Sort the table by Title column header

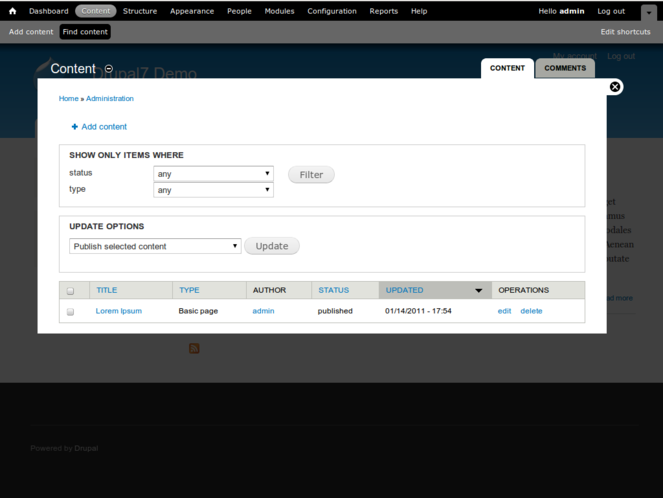[x=106, y=290]
